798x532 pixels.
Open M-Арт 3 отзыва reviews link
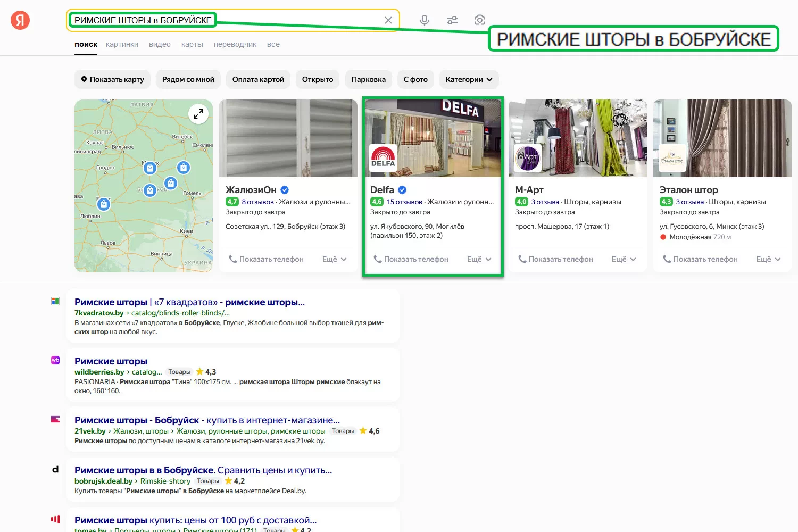click(x=545, y=202)
